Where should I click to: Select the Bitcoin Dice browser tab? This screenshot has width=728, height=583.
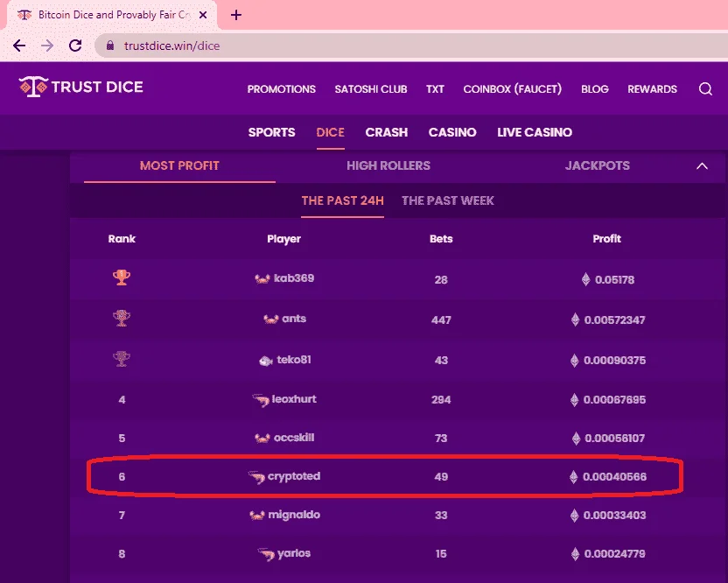[x=111, y=15]
